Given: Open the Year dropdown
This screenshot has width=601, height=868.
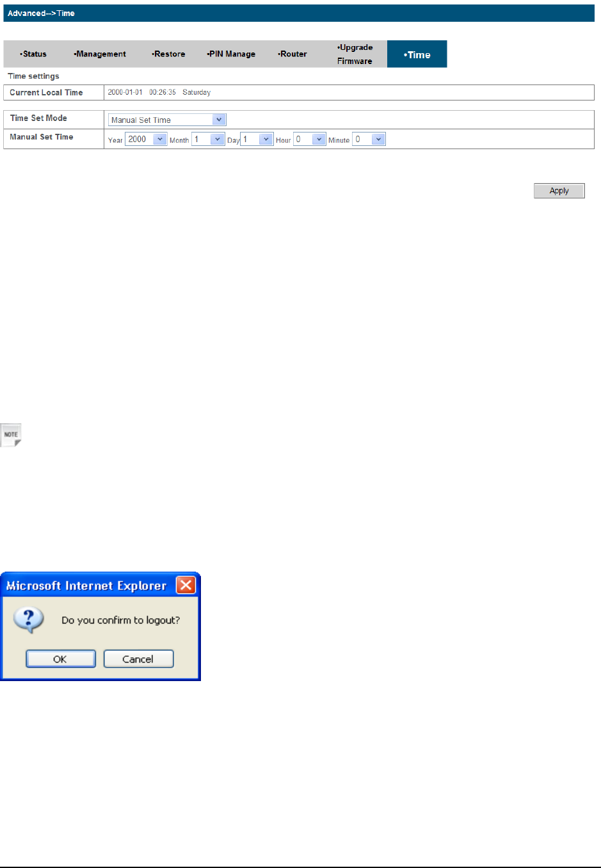Looking at the screenshot, I should coord(146,139).
